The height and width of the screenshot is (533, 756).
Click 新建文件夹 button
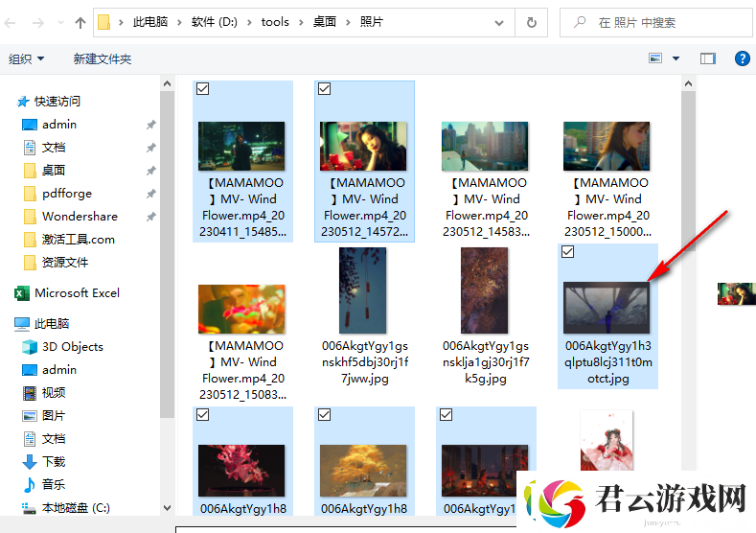pyautogui.click(x=103, y=58)
